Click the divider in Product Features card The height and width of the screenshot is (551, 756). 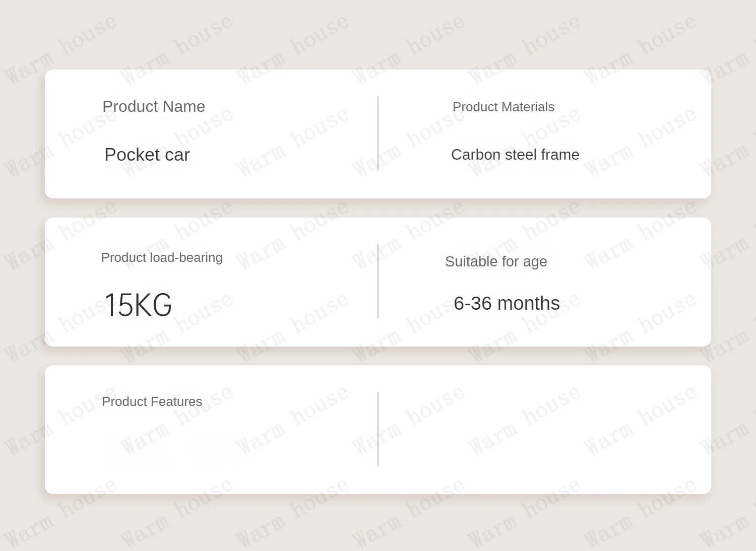point(378,429)
